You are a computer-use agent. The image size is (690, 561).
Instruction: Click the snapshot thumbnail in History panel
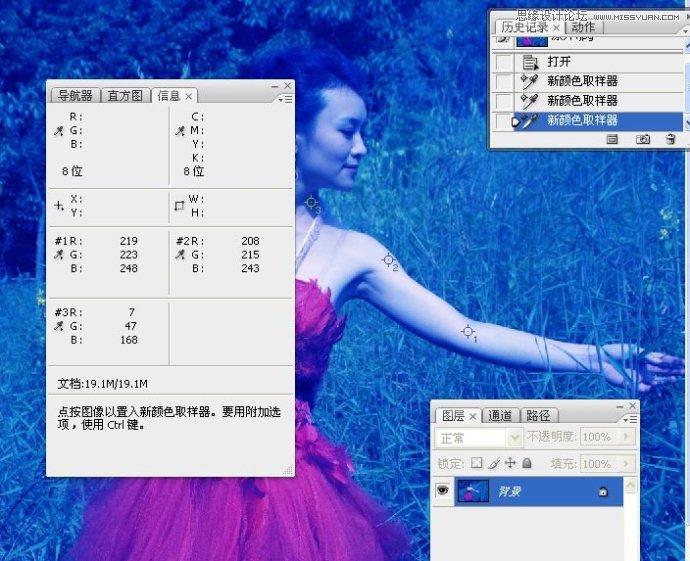[x=532, y=41]
